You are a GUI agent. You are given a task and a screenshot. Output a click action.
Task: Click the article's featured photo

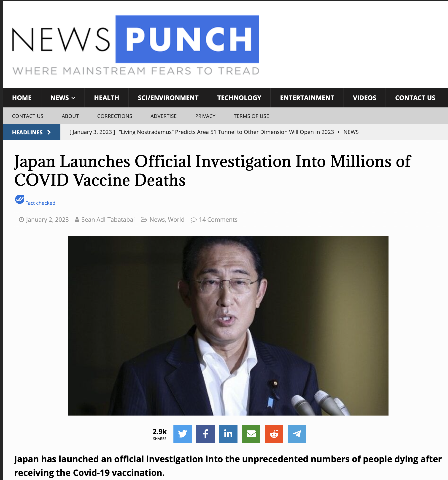point(228,325)
